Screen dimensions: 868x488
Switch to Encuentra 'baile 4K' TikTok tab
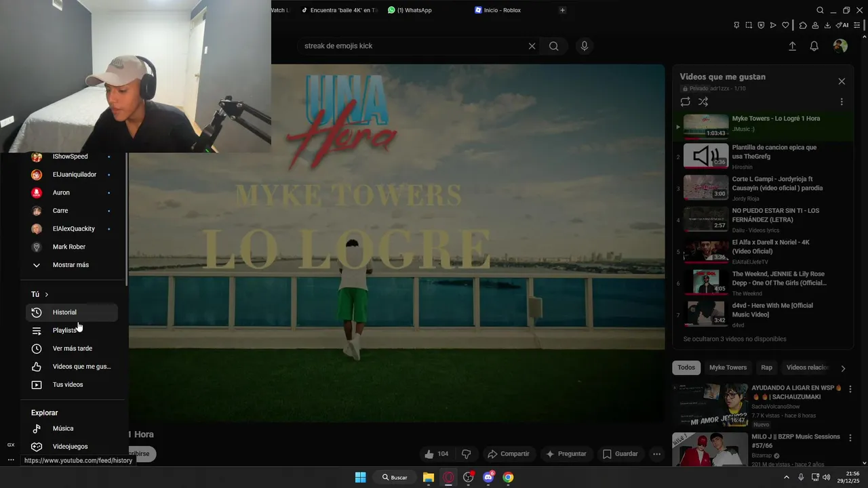[339, 10]
